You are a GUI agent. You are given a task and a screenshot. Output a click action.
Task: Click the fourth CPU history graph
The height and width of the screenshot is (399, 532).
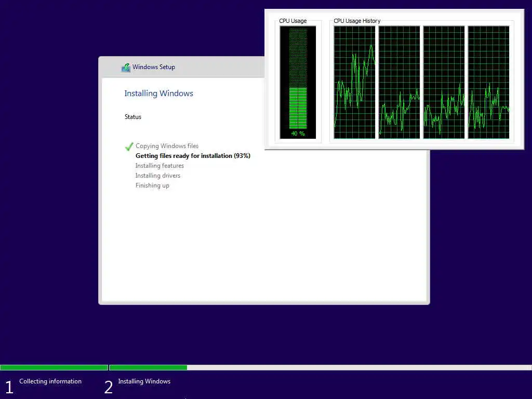click(x=488, y=83)
